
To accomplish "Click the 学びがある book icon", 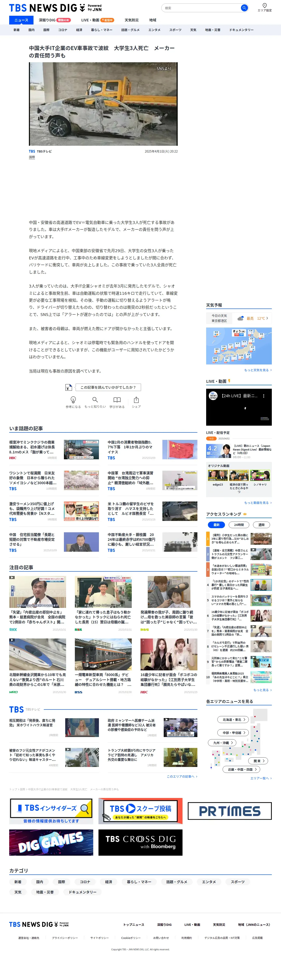I will point(117,399).
